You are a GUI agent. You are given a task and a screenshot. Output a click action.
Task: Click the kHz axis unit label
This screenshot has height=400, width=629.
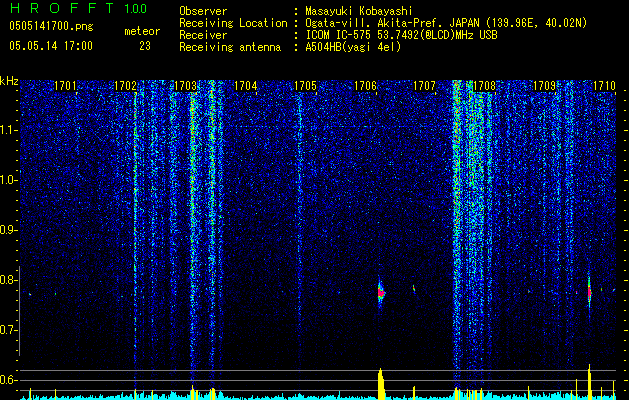point(9,81)
